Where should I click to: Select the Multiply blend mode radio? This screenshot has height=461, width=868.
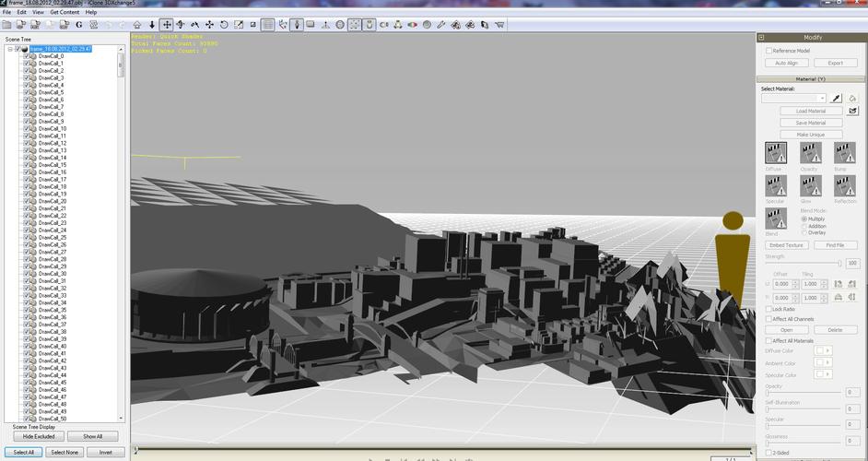point(803,219)
